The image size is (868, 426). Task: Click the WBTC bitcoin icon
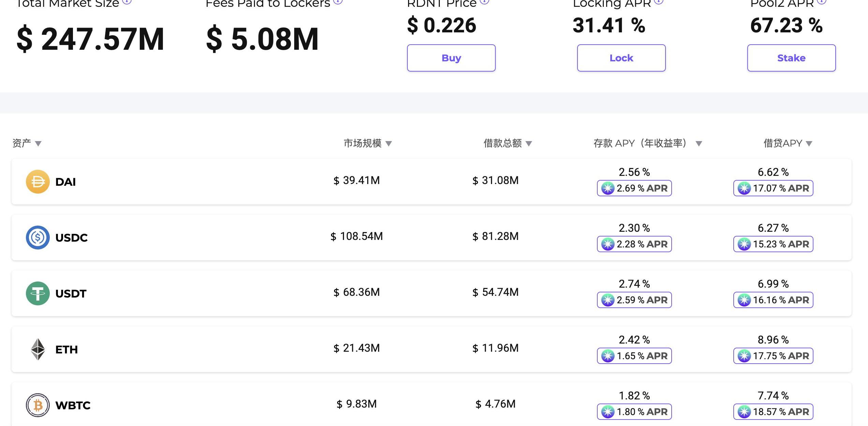pos(38,405)
